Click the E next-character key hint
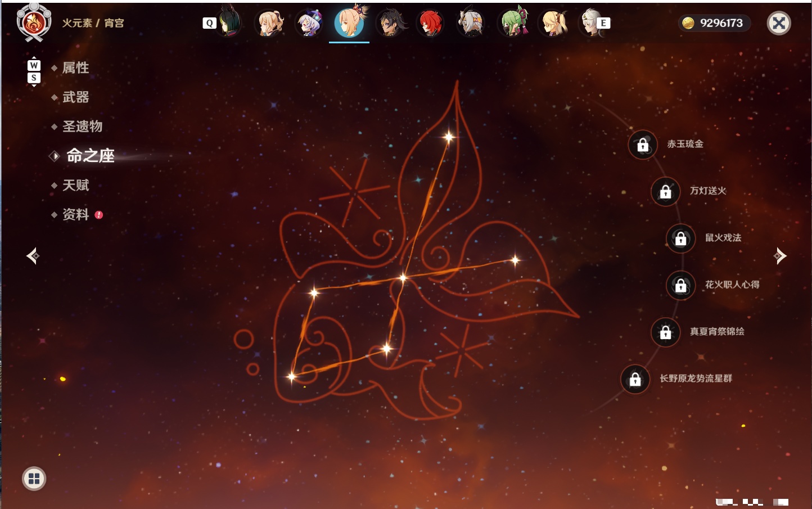Viewport: 812px width, 509px height. point(603,23)
